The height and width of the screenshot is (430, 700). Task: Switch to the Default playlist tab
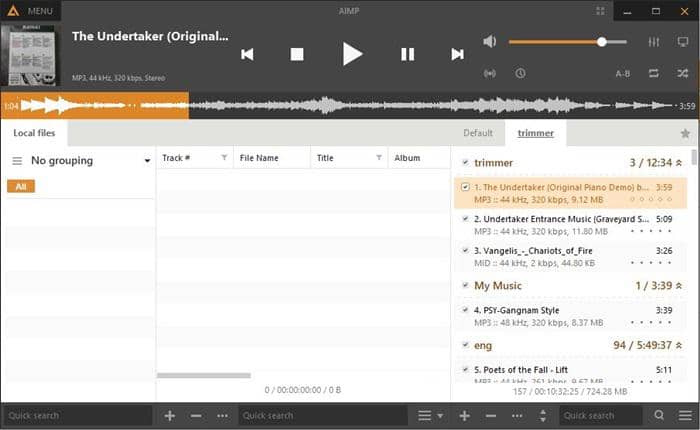(x=478, y=133)
